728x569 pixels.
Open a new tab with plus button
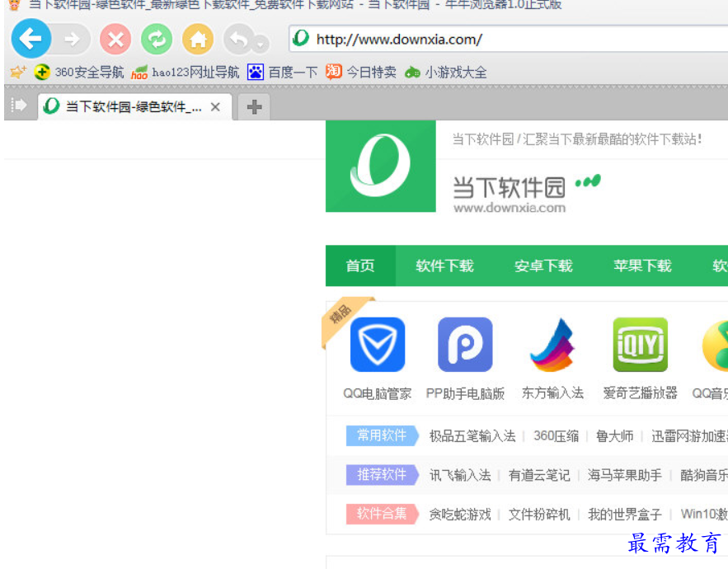(254, 107)
